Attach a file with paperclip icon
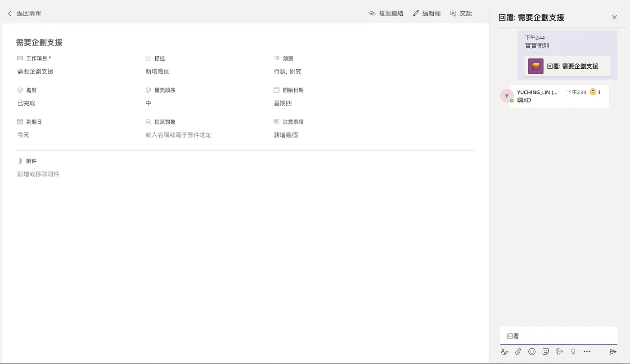 click(x=518, y=351)
